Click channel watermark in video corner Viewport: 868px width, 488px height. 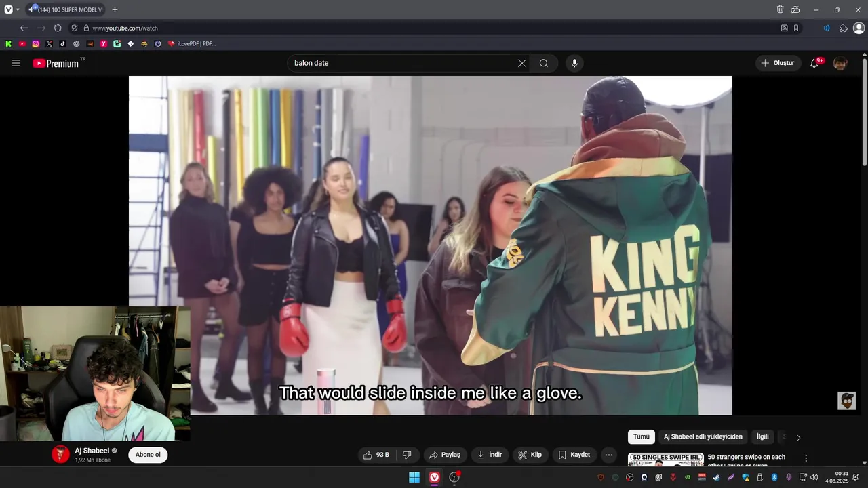(846, 401)
